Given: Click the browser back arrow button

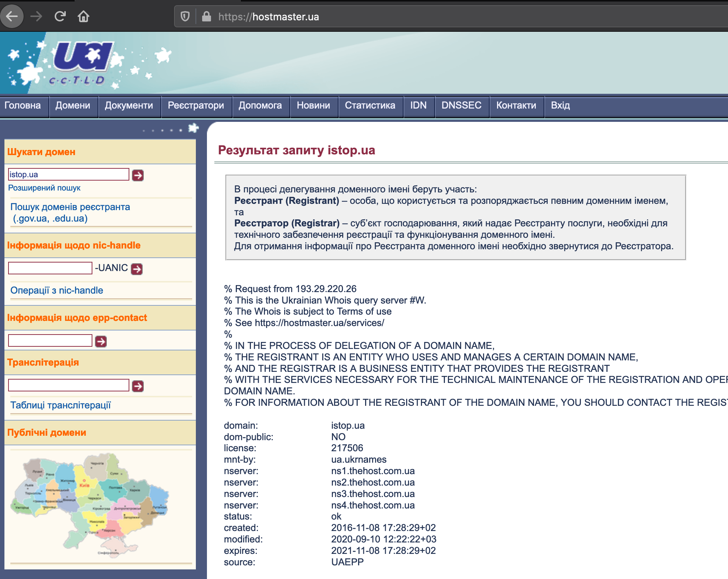Looking at the screenshot, I should pyautogui.click(x=12, y=16).
